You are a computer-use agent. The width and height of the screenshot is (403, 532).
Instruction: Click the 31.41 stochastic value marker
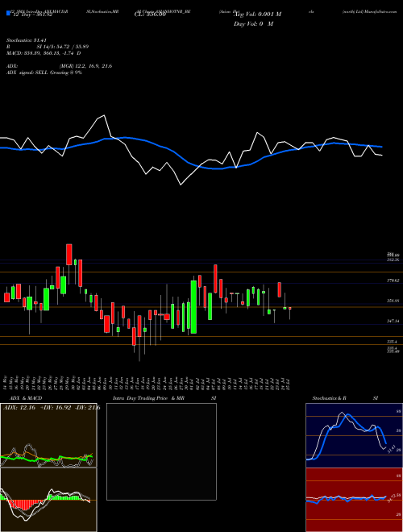tap(391, 449)
